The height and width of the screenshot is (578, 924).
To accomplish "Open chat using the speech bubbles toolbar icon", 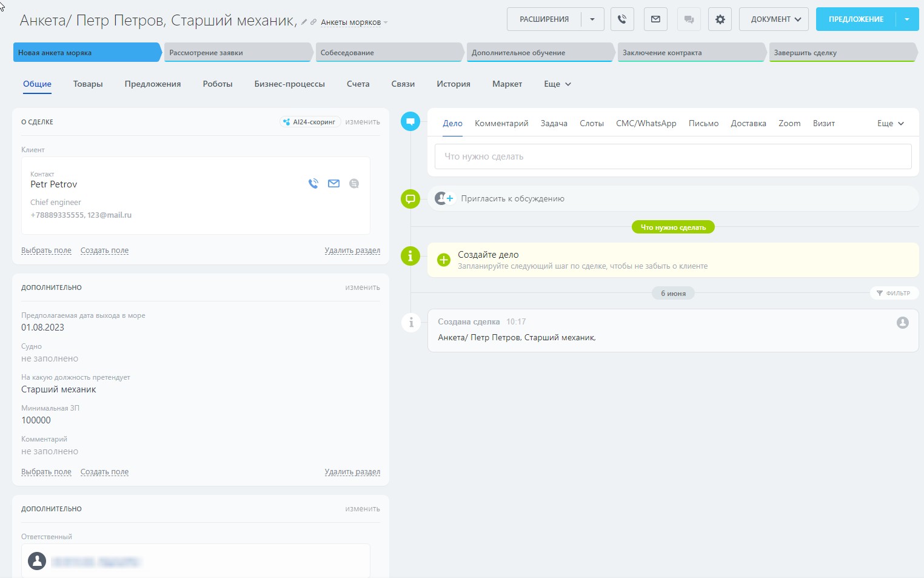I will (689, 19).
